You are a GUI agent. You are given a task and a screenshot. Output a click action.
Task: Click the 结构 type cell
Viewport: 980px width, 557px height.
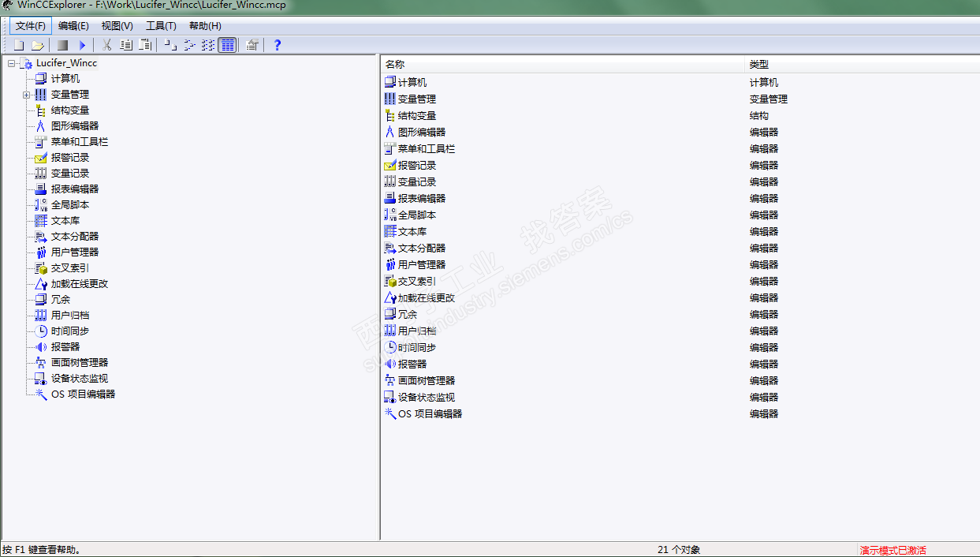758,115
